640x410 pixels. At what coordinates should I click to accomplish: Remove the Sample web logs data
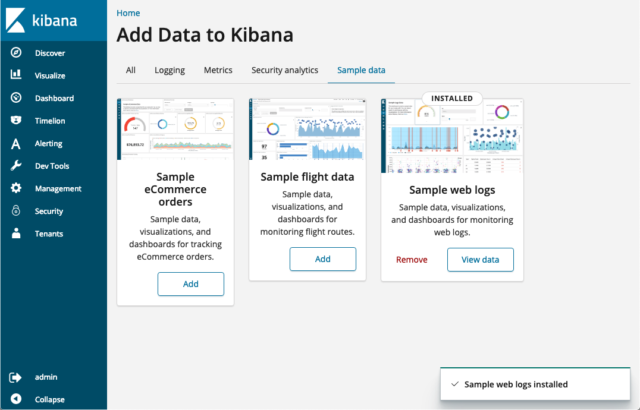point(411,260)
